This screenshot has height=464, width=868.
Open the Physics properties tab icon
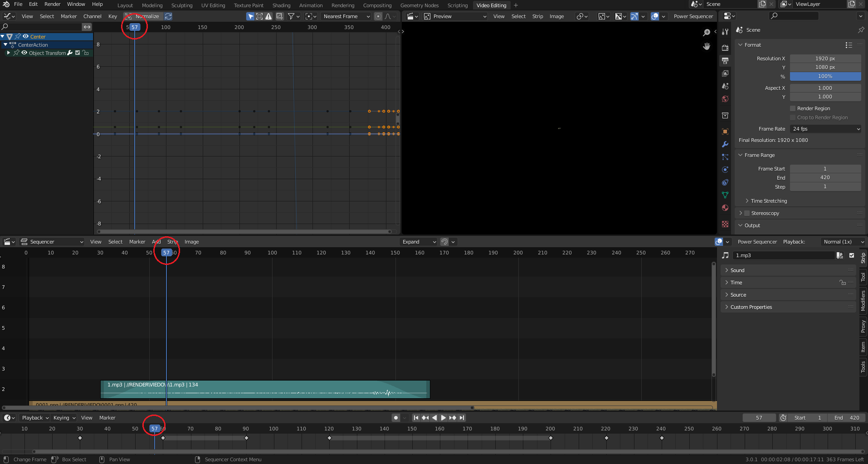click(725, 170)
